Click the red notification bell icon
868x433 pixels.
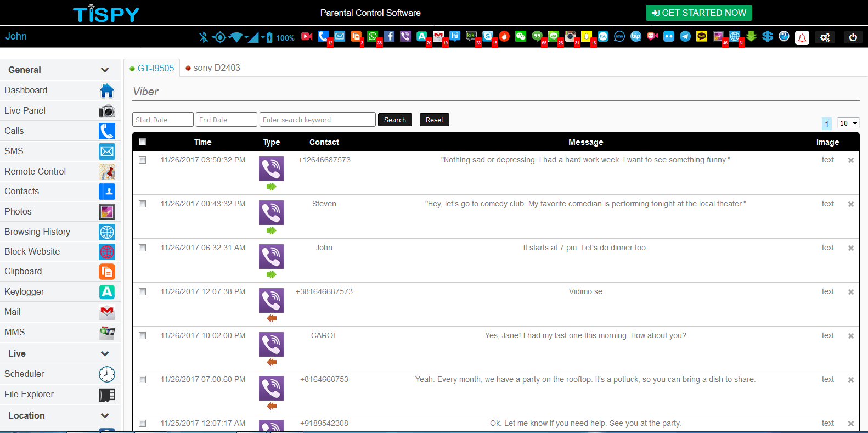pyautogui.click(x=802, y=37)
